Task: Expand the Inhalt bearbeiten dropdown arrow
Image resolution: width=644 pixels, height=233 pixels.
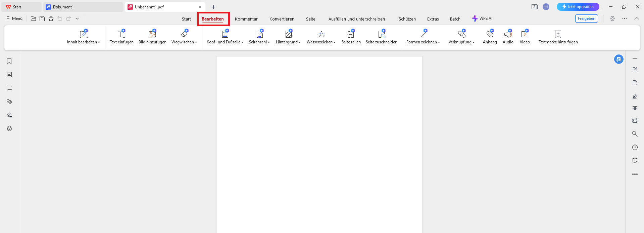Action: pos(99,42)
